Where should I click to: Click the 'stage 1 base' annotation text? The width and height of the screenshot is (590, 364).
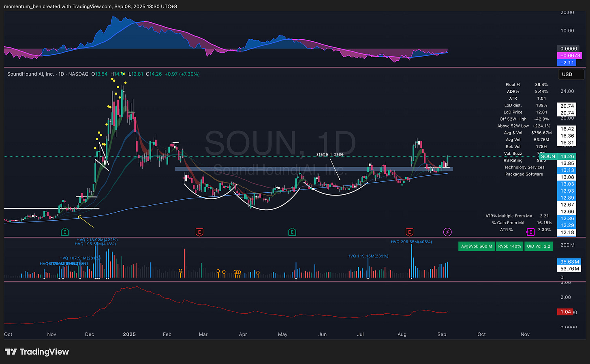pyautogui.click(x=330, y=154)
